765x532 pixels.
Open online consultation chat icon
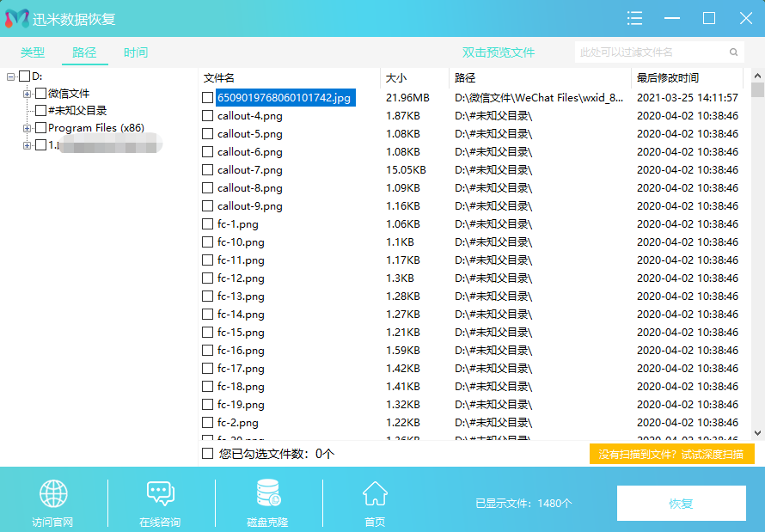pos(160,494)
